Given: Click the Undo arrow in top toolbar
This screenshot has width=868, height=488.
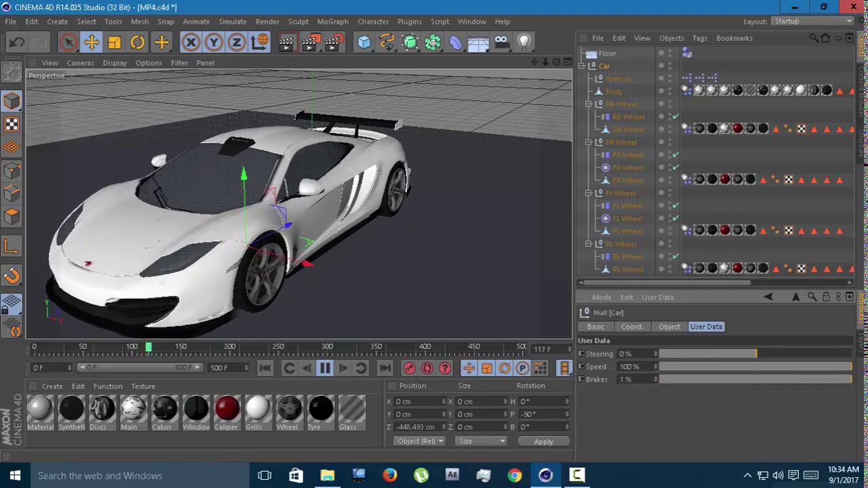Looking at the screenshot, I should pyautogui.click(x=17, y=43).
